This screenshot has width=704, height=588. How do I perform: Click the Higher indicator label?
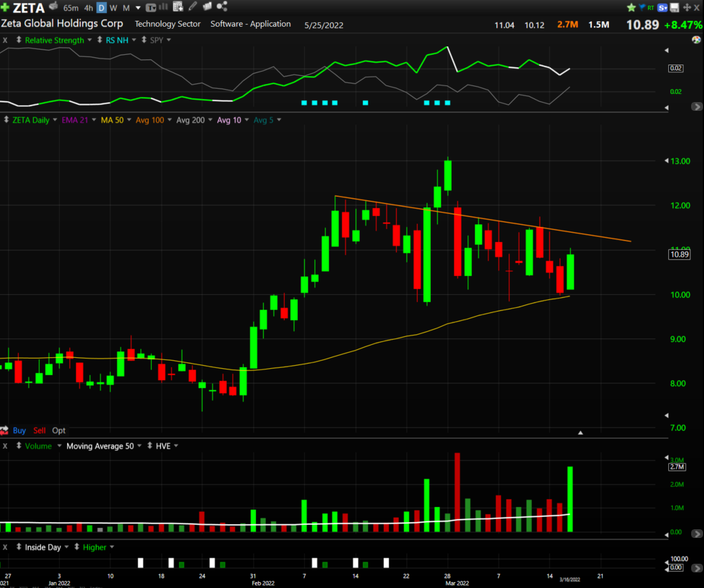click(x=95, y=547)
